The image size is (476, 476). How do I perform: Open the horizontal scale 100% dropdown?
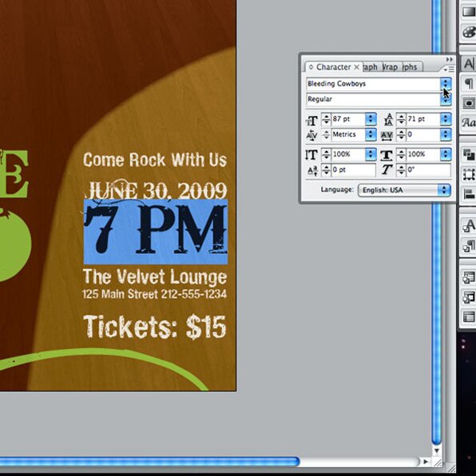[x=446, y=154]
